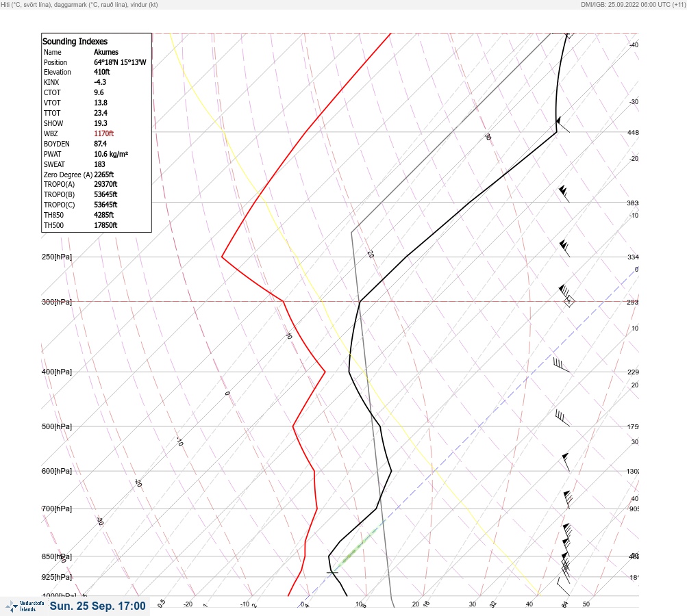The image size is (687, 616).
Task: Click the 925[hPa] pressure label
Action: (57, 577)
